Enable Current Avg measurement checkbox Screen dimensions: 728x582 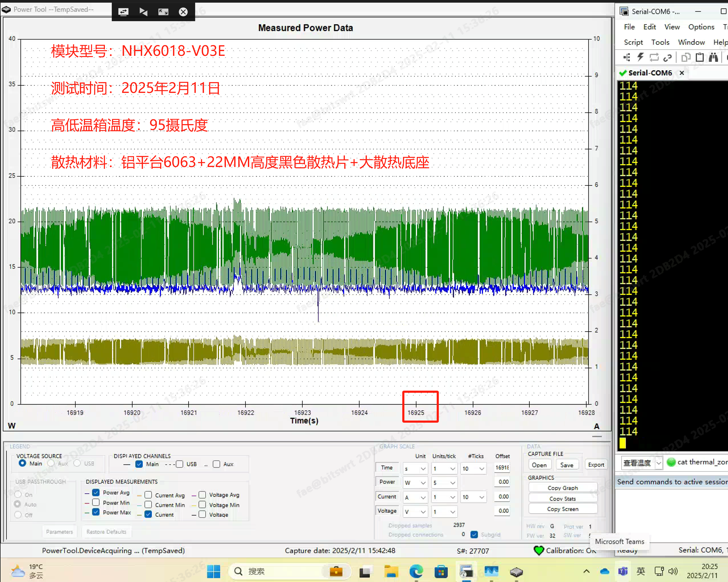(x=148, y=495)
